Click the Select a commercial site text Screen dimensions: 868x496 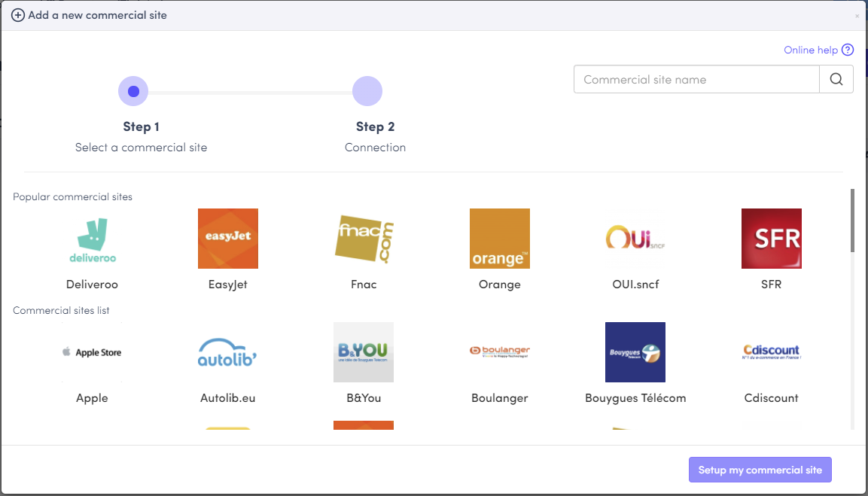(142, 148)
